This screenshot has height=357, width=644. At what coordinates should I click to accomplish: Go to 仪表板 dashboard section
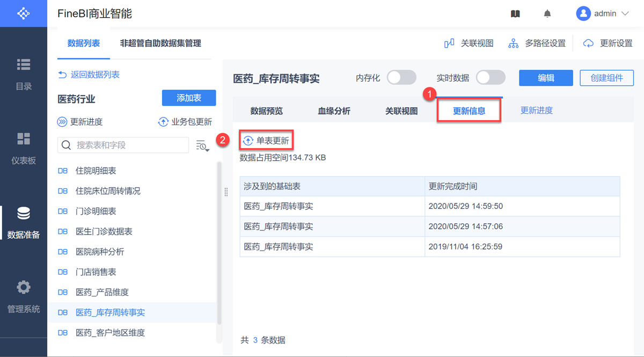tap(24, 148)
